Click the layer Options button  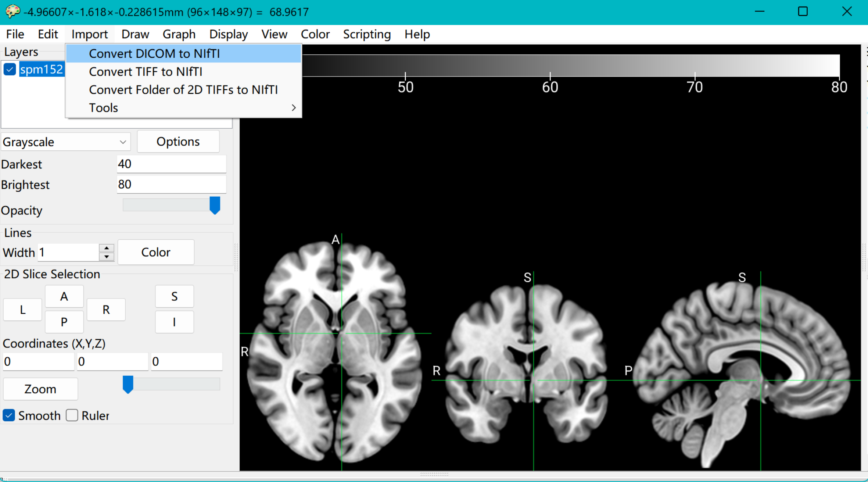[x=178, y=142]
